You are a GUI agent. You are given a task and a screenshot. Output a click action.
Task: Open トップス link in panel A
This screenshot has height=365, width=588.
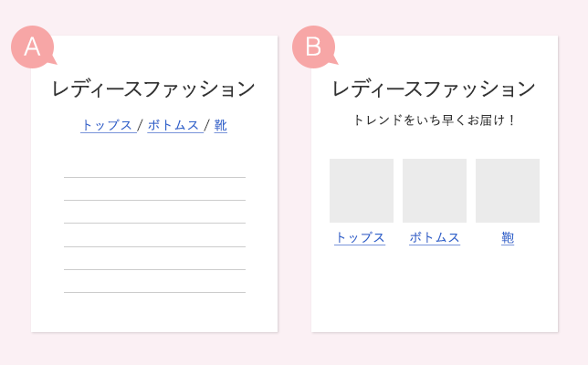tap(108, 126)
